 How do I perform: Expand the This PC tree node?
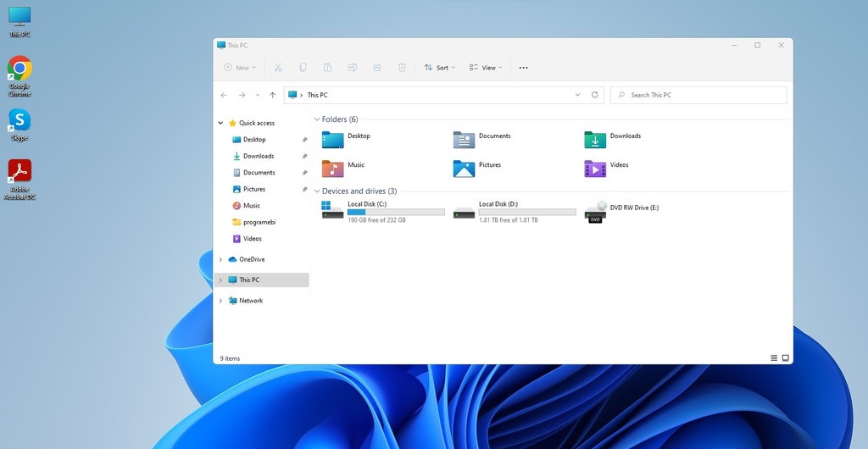(x=220, y=280)
